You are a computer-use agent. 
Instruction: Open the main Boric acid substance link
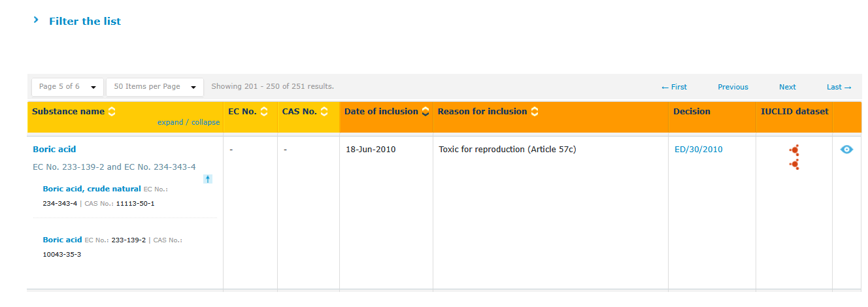click(x=54, y=150)
